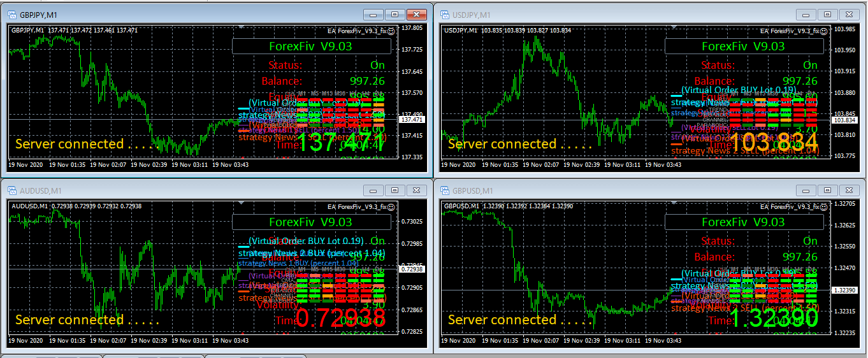Image resolution: width=868 pixels, height=358 pixels.
Task: Maximize the USDJPY,M1 chart window
Action: coord(827,15)
